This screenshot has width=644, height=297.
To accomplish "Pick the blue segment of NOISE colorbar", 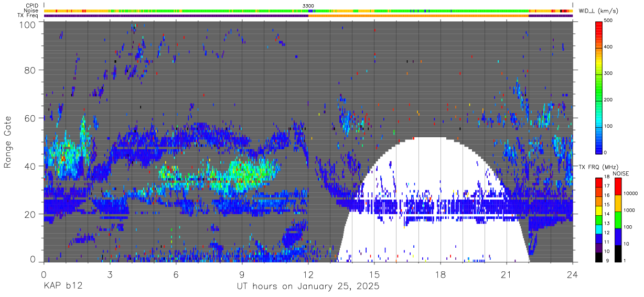I will 617,236.
